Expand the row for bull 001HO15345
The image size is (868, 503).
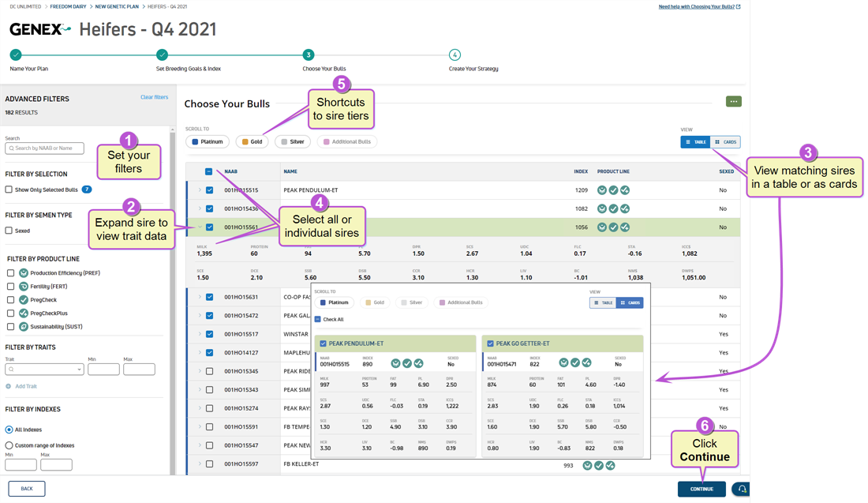200,371
